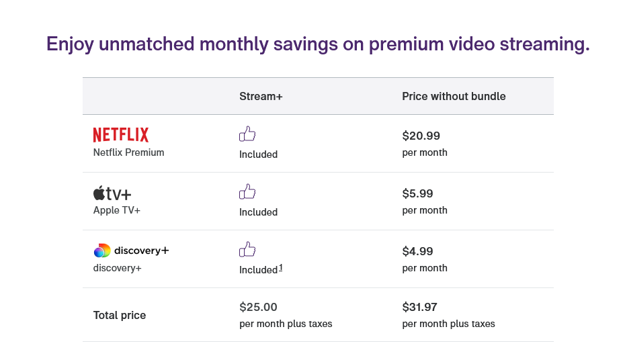Click the discovery+ logo
The height and width of the screenshot is (364, 623).
131,251
